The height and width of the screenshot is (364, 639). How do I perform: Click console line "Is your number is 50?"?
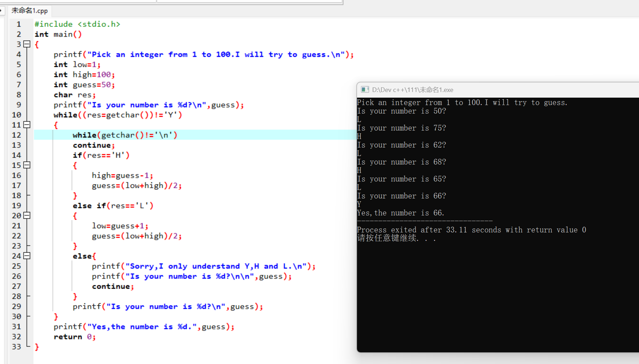402,111
